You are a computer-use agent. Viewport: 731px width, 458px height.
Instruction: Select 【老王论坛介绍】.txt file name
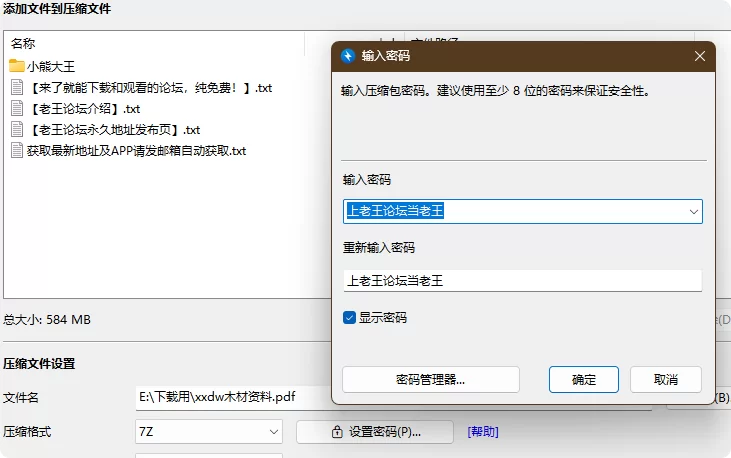(84, 109)
